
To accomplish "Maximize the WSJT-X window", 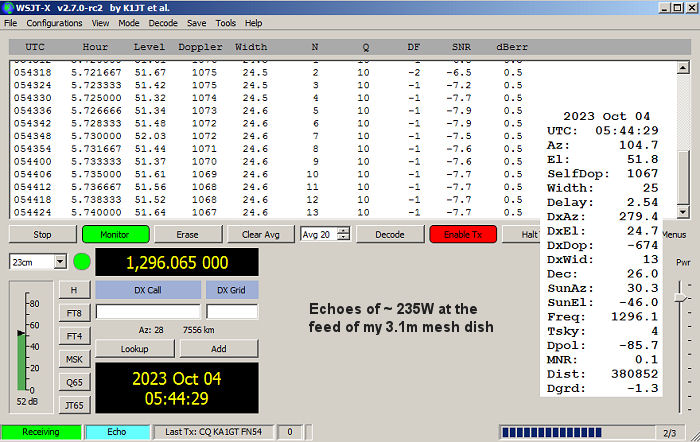I will point(677,8).
